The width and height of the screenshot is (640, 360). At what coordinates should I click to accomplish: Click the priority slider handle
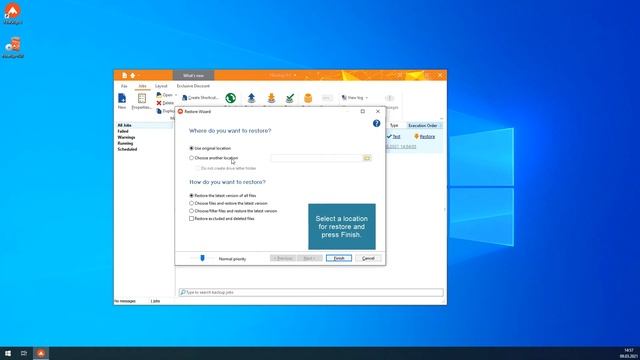point(202,258)
